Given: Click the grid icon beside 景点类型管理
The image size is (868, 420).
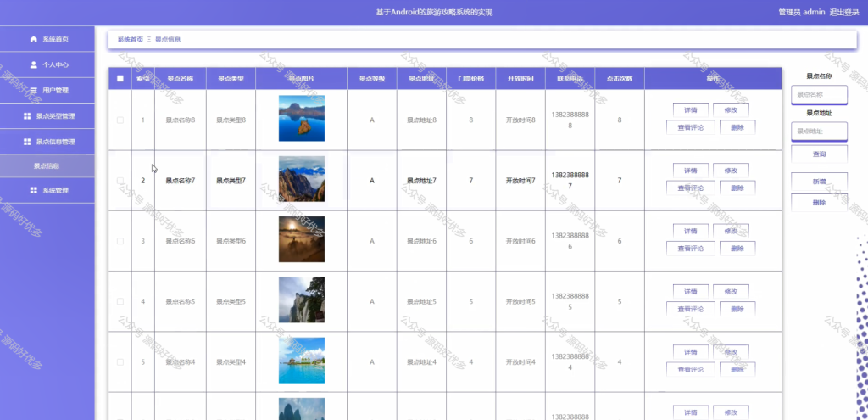Looking at the screenshot, I should click(27, 116).
